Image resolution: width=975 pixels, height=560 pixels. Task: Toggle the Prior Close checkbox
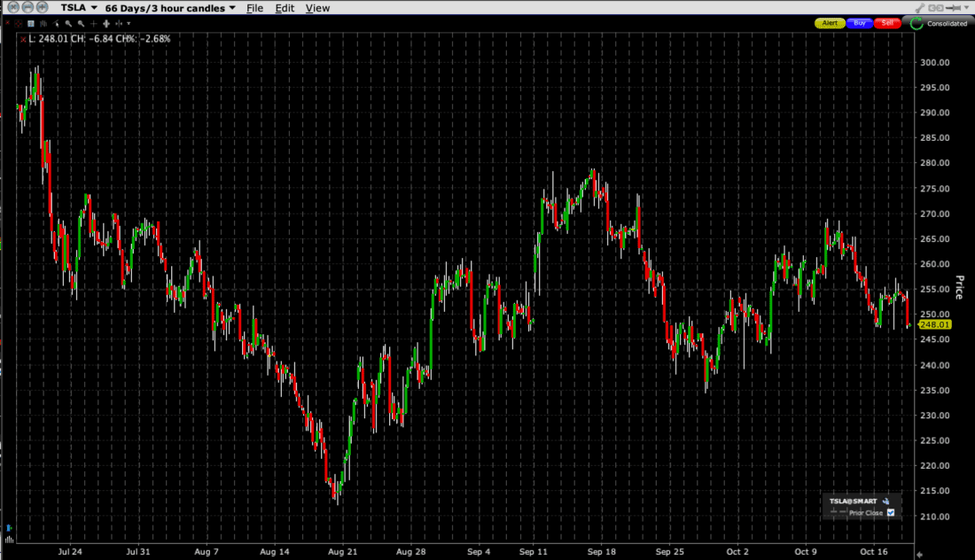[x=891, y=513]
